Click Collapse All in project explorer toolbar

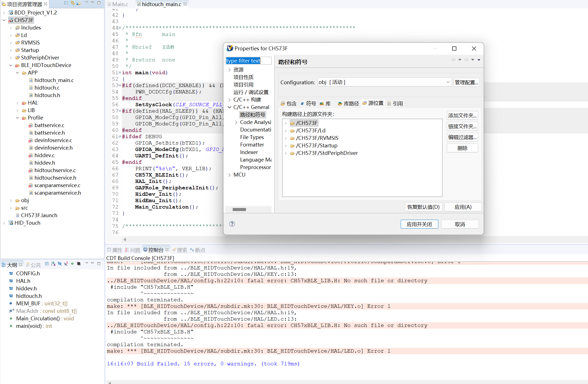tap(66, 3)
